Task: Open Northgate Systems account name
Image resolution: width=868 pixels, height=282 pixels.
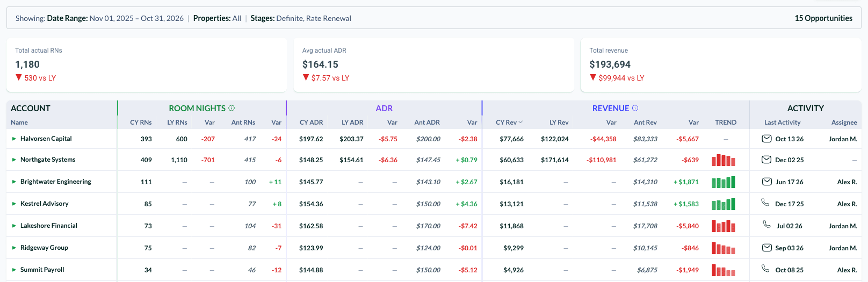Action: (48, 160)
